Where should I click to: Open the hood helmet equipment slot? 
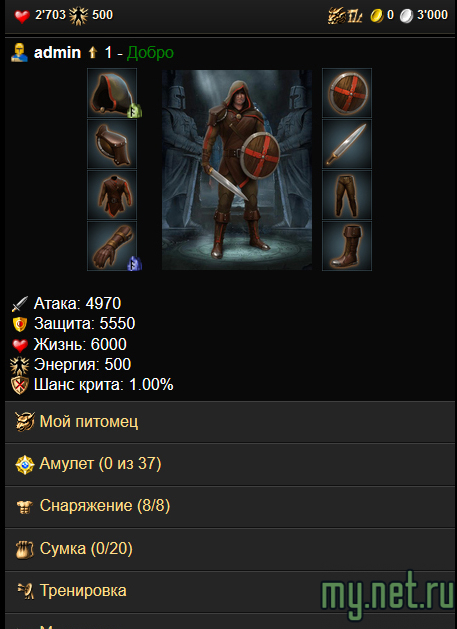pyautogui.click(x=112, y=93)
